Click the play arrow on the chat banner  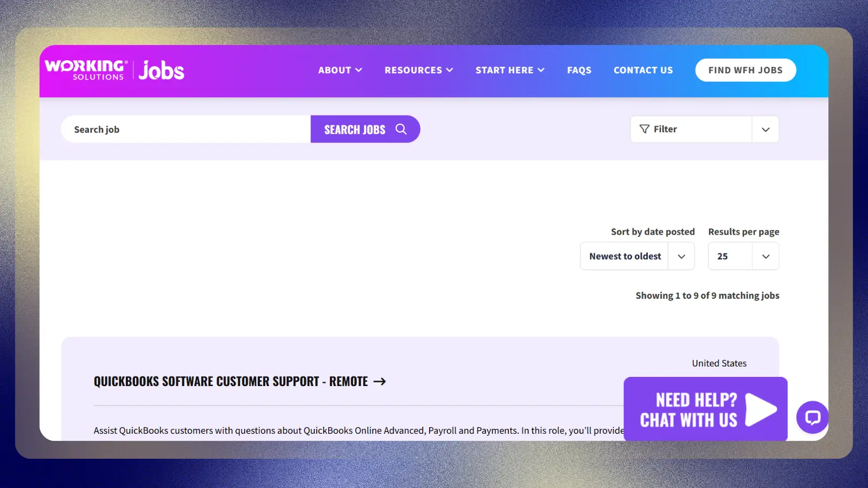[x=761, y=409]
